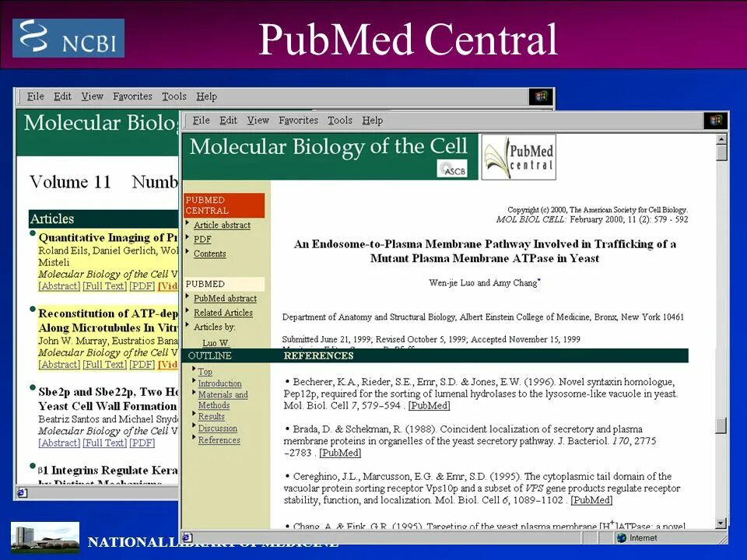747x560 pixels.
Task: Click the OUTLINE sidebar heading
Action: click(x=209, y=355)
